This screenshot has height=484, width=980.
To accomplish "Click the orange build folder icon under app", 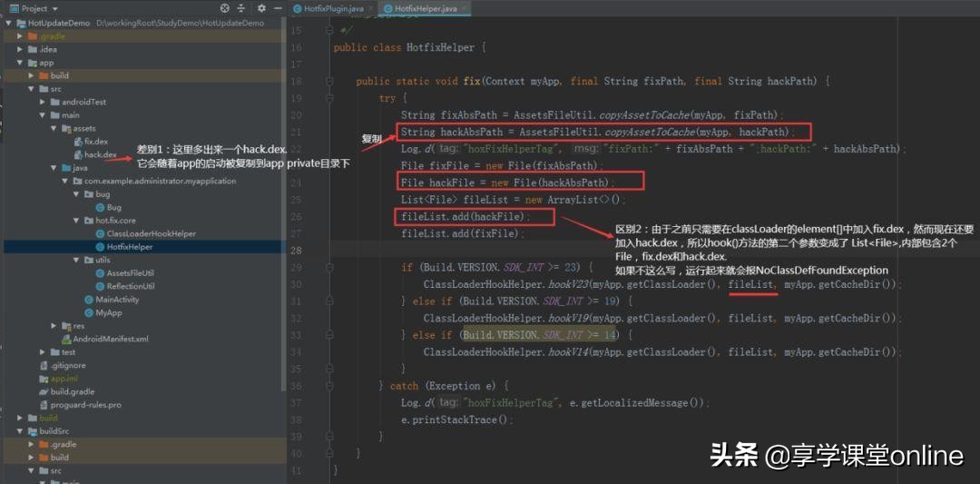I will [44, 75].
